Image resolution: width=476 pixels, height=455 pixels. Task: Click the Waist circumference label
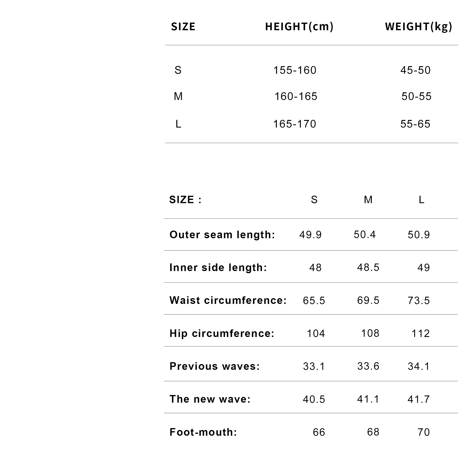[x=228, y=300]
